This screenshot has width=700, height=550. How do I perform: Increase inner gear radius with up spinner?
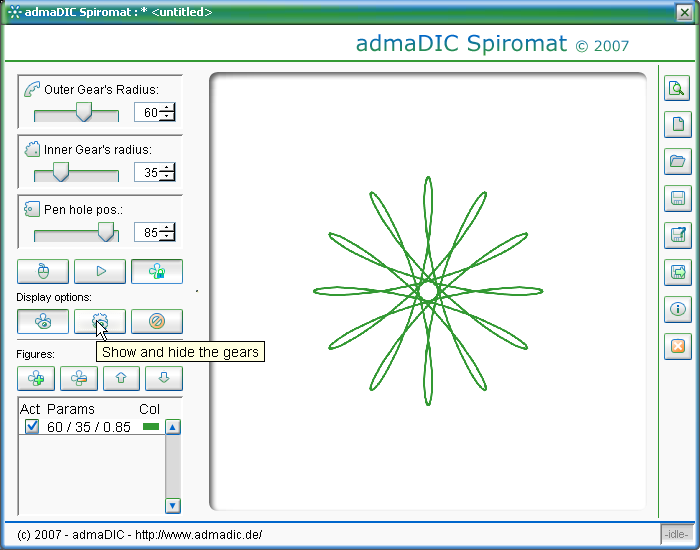point(167,167)
